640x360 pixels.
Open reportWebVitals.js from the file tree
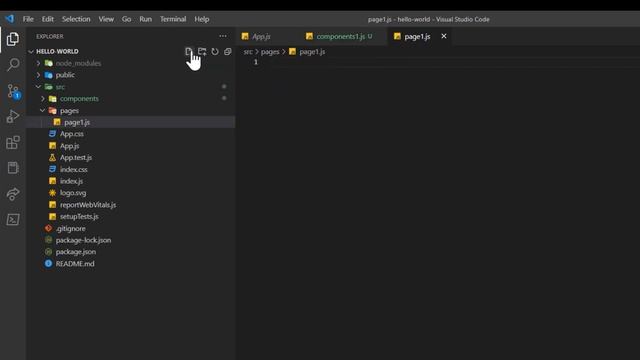point(88,205)
